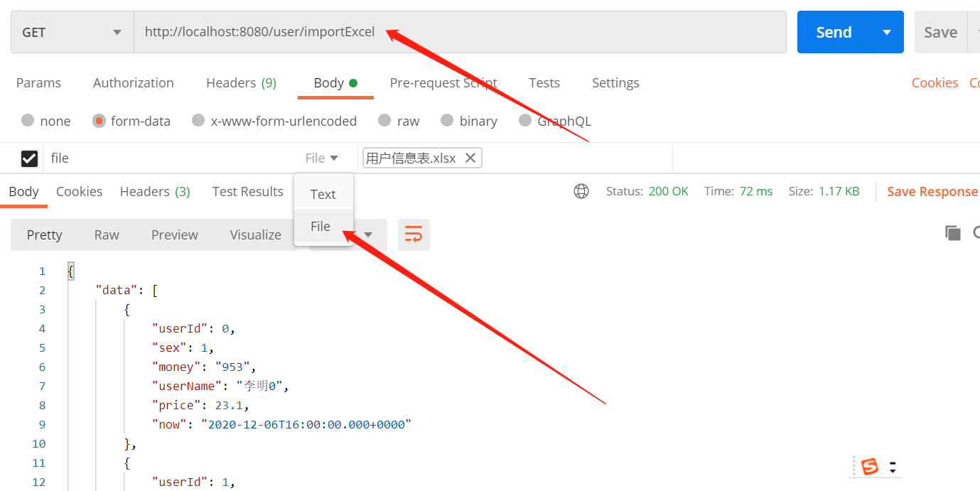Screen dimensions: 980x491
Task: Open the dropdown caret beside Visualize
Action: coord(368,234)
